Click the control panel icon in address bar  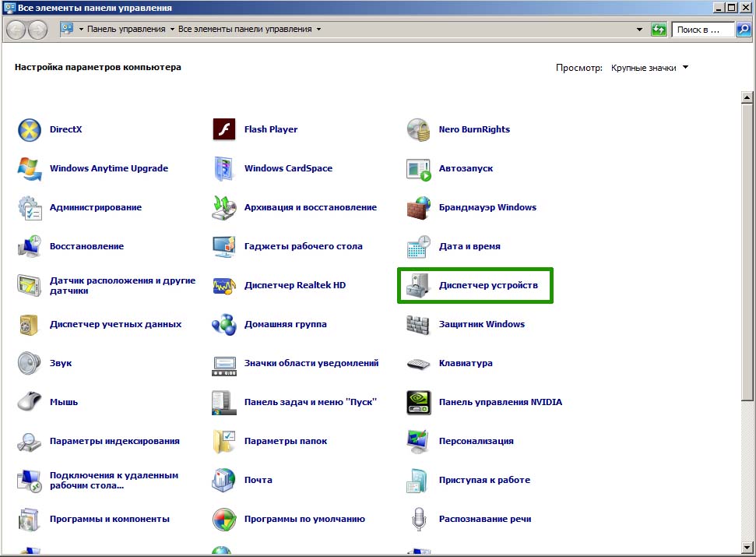[67, 29]
